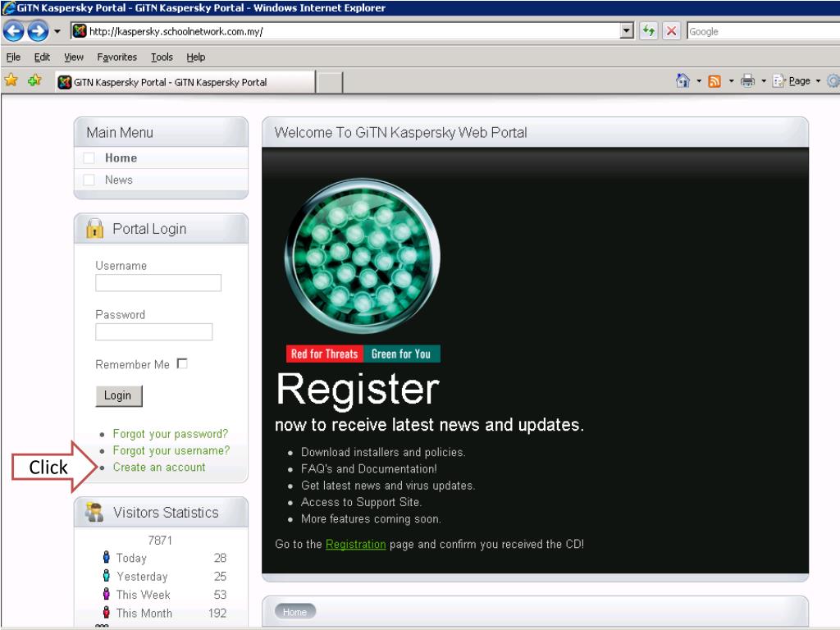
Task: Open the recent pages dropdown arrow
Action: (x=57, y=32)
